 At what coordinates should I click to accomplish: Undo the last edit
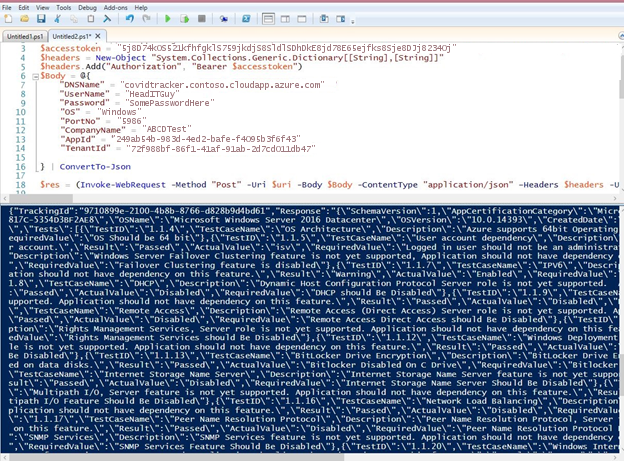(x=130, y=19)
